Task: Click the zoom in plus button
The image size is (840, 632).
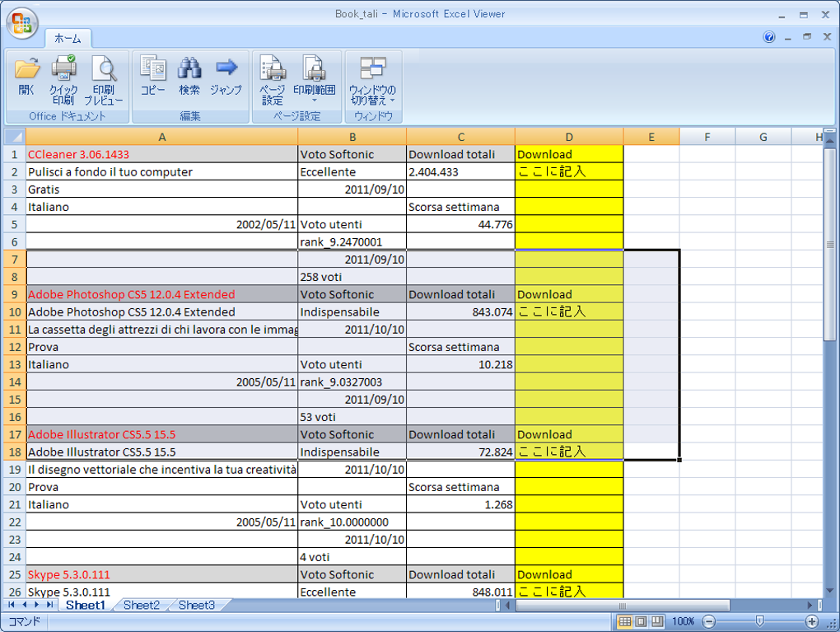Action: (x=812, y=622)
